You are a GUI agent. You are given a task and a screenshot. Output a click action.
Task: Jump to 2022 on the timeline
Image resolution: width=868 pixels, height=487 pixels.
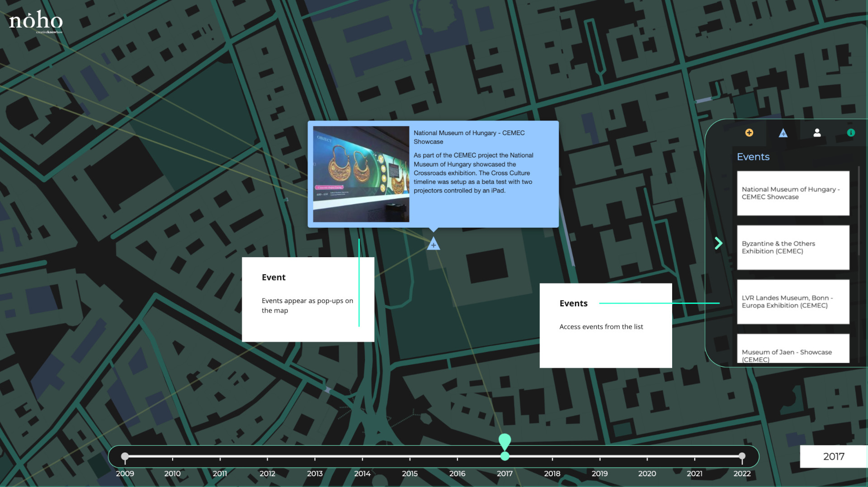pos(742,457)
